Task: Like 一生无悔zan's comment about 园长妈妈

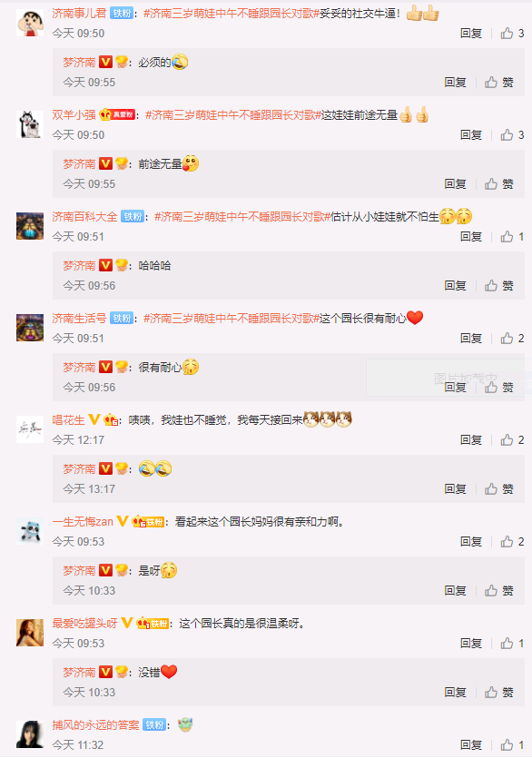Action: point(512,541)
